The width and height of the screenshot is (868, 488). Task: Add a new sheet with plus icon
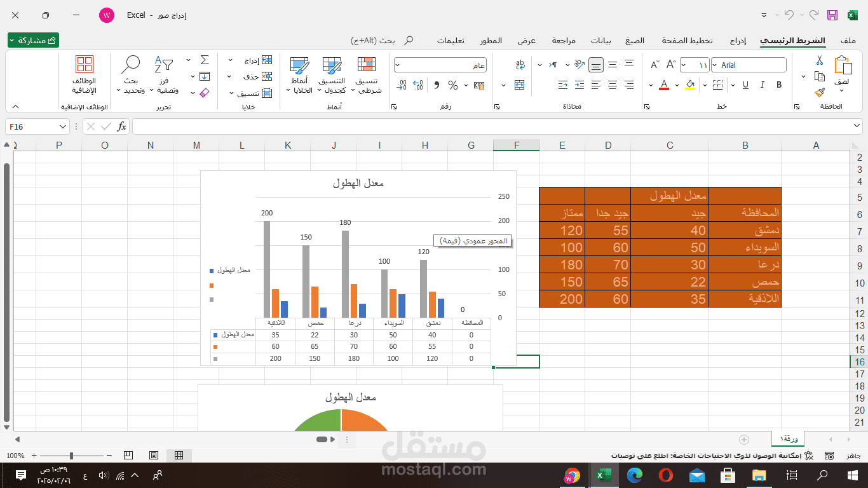pyautogui.click(x=744, y=439)
